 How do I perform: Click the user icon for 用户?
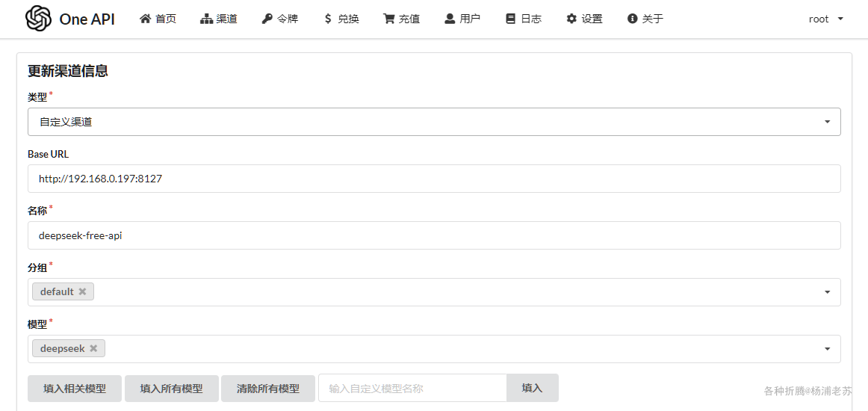450,19
